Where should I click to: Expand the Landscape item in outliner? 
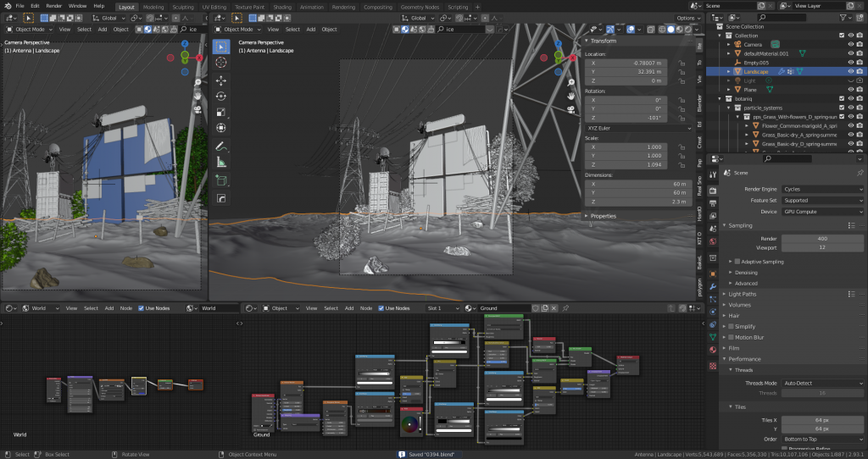pos(729,71)
